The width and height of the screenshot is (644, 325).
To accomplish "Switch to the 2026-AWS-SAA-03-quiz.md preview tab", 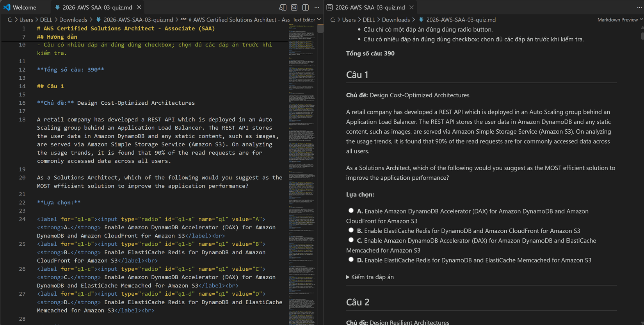I will (x=370, y=7).
